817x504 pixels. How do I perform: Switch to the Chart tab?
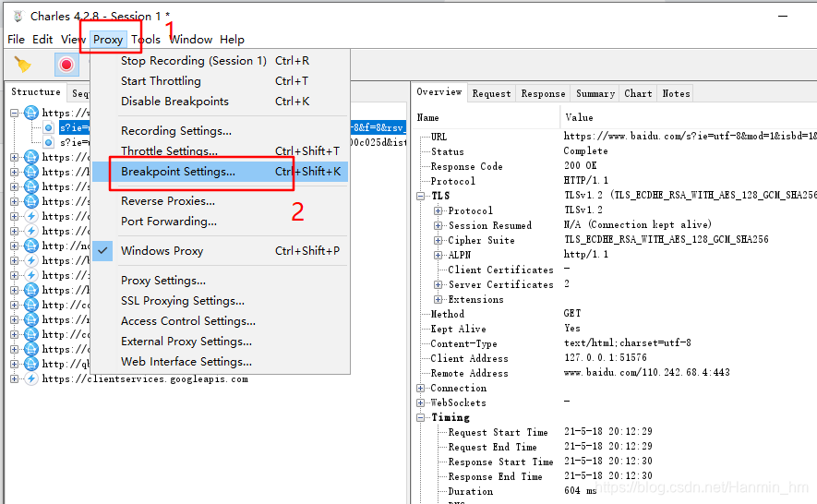coord(638,94)
